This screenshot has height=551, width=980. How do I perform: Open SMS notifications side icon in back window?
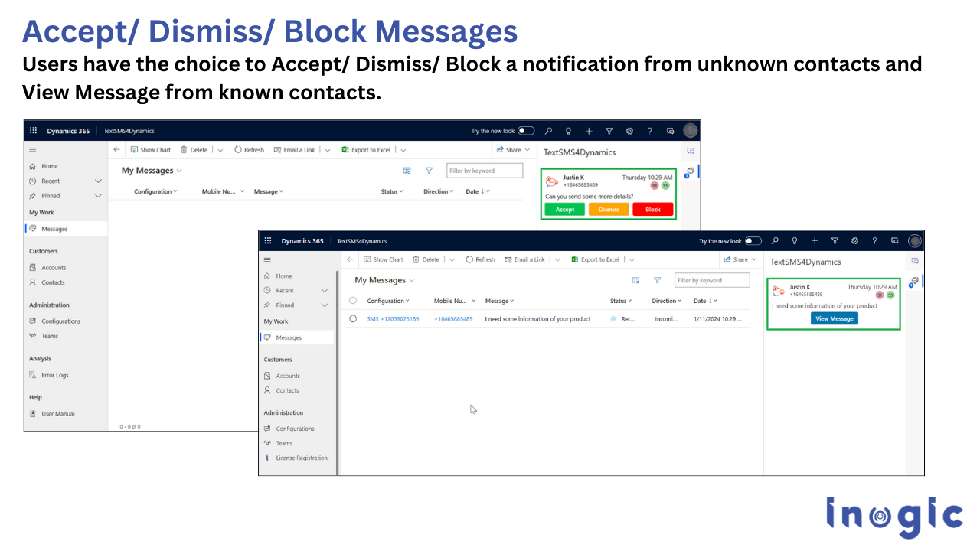690,171
